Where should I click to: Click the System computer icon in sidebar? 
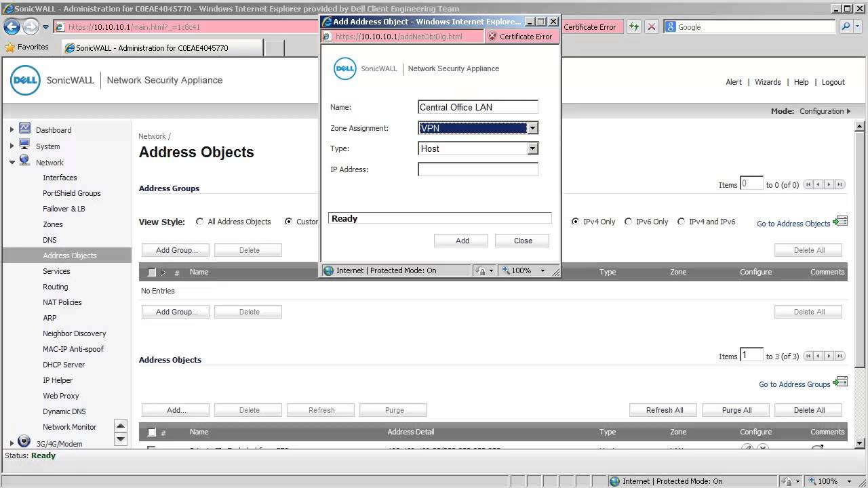(25, 144)
